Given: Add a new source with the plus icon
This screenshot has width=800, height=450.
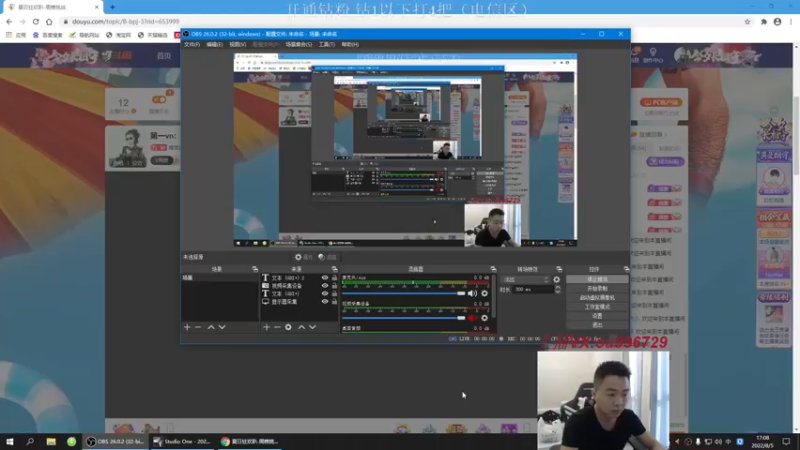Looking at the screenshot, I should [x=266, y=327].
